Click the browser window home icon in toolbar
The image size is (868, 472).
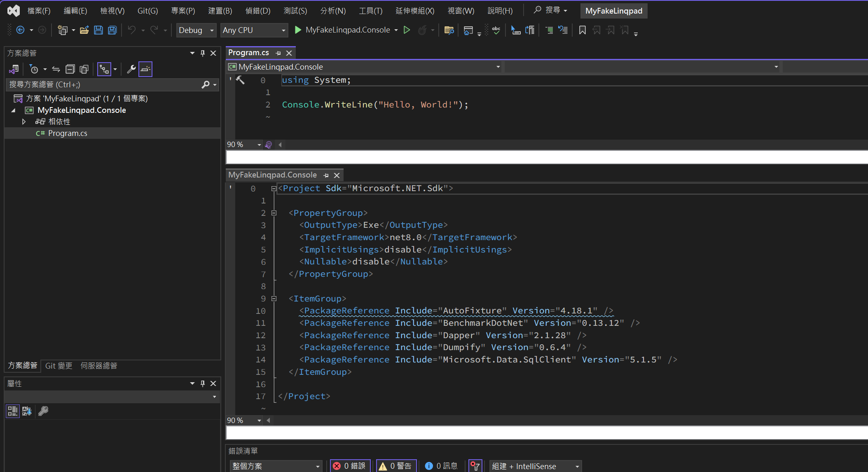click(x=468, y=30)
